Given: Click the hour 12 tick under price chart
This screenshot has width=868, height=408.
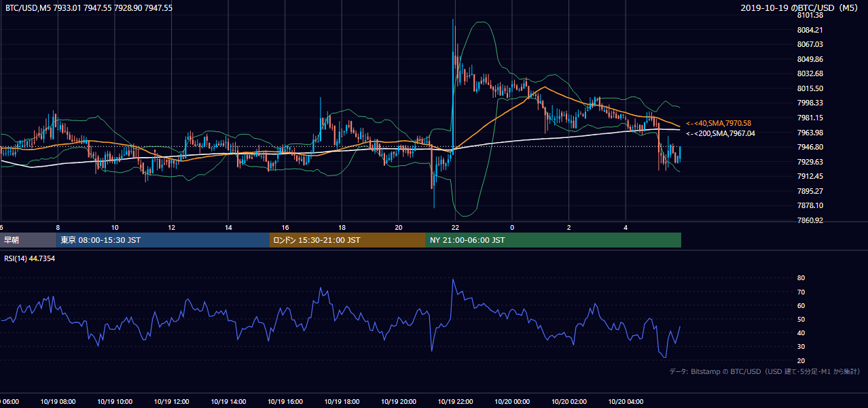Looking at the screenshot, I should pos(171,228).
